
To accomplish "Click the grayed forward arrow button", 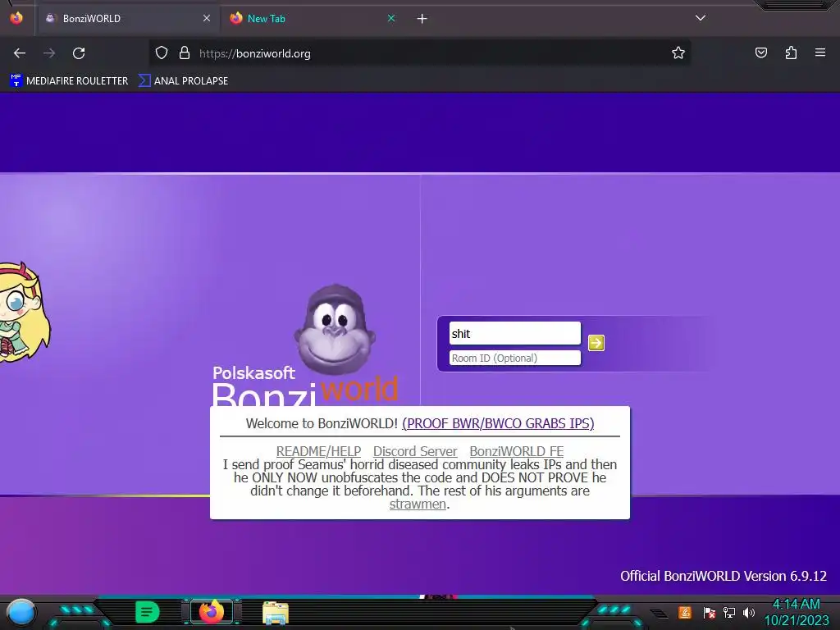I will tap(49, 53).
